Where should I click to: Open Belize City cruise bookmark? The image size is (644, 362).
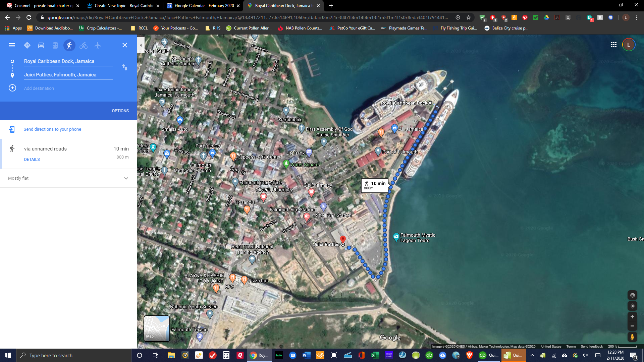tap(506, 28)
